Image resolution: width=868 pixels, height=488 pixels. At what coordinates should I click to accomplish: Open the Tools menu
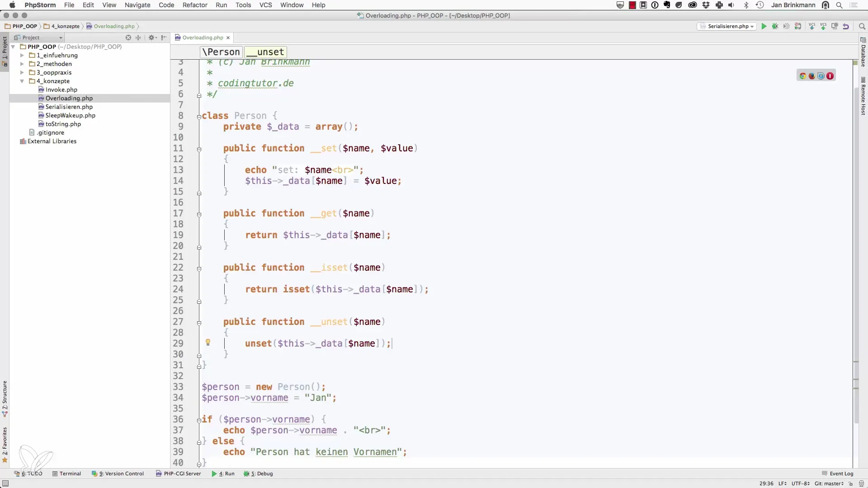coord(243,5)
